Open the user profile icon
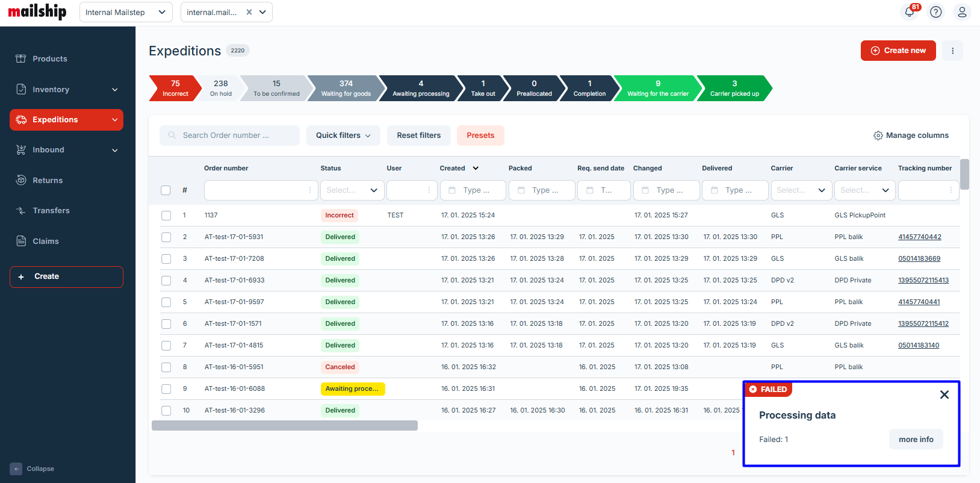980x483 pixels. 962,12
